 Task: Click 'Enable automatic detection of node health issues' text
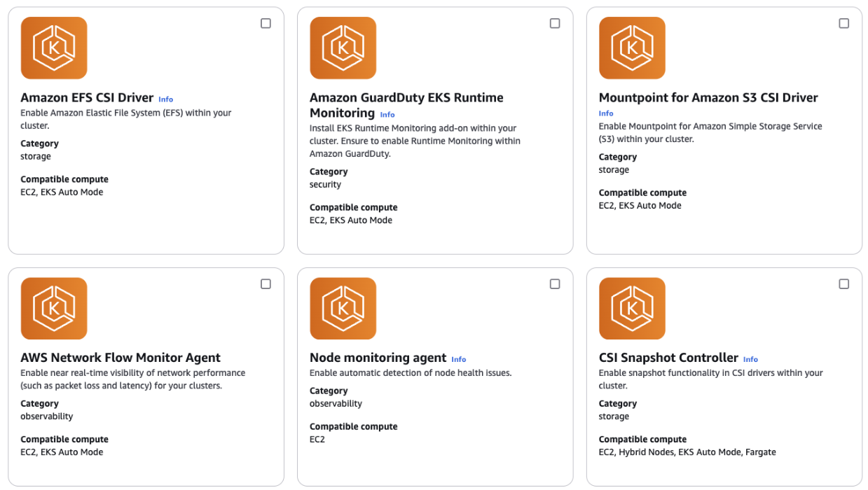[411, 373]
